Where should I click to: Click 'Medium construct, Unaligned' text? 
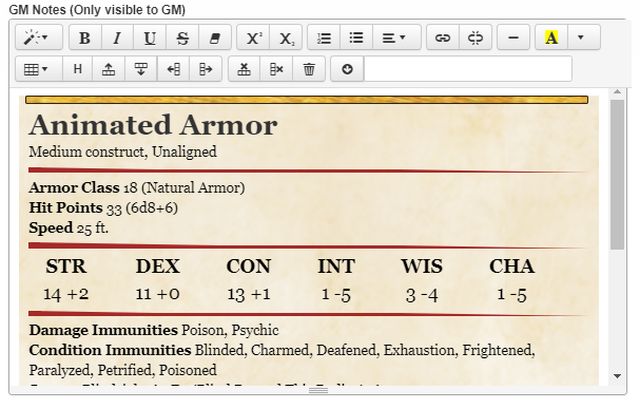122,152
